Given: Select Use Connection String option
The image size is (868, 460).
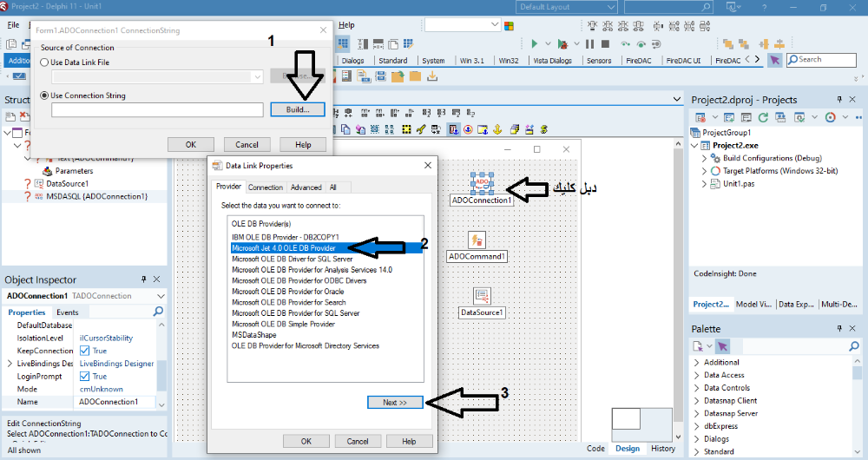Looking at the screenshot, I should [44, 95].
